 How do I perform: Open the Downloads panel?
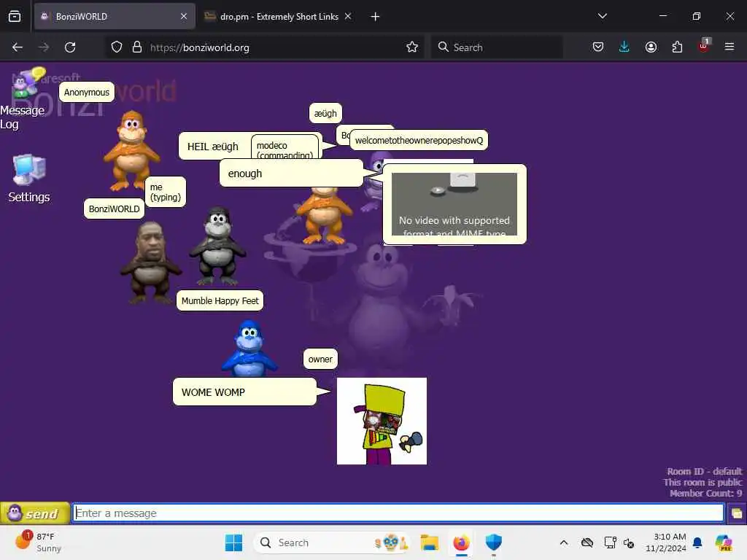click(x=624, y=47)
